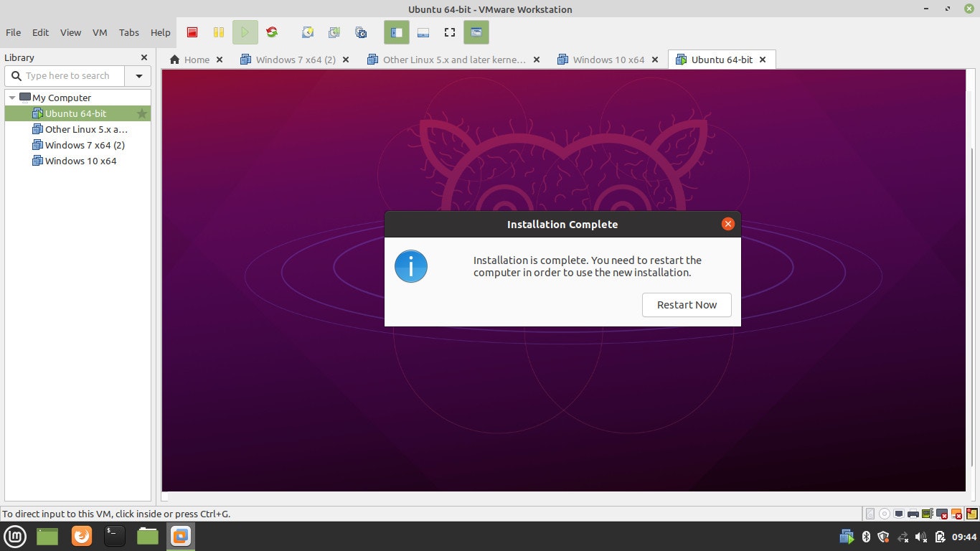Click the network adapter device status icon
Screen dimensions: 980x551
pyautogui.click(x=899, y=514)
